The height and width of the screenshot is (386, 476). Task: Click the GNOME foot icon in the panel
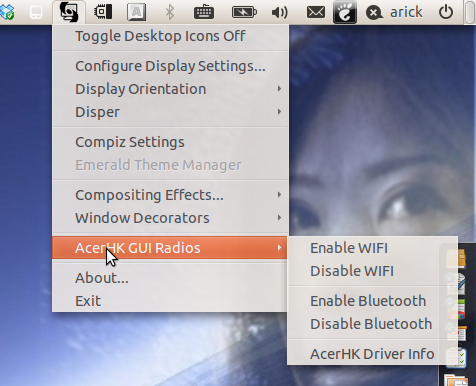[345, 12]
